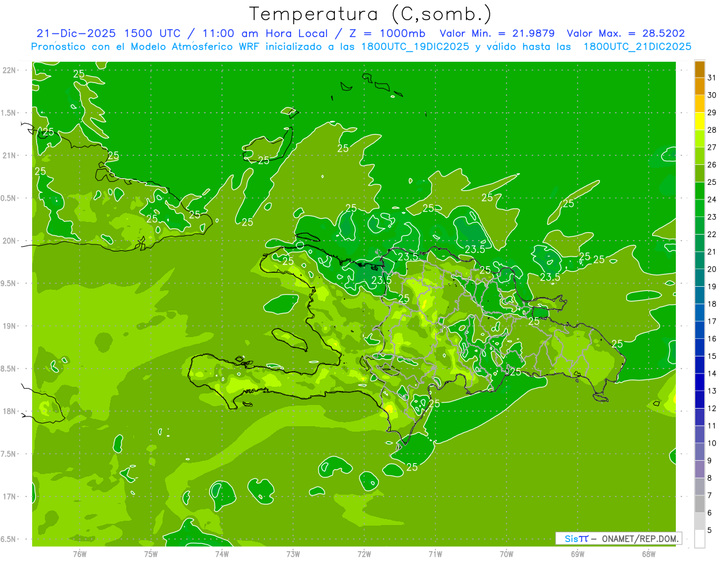Click the "18" value on the color bar
Image resolution: width=728 pixels, height=562 pixels.
pyautogui.click(x=712, y=304)
